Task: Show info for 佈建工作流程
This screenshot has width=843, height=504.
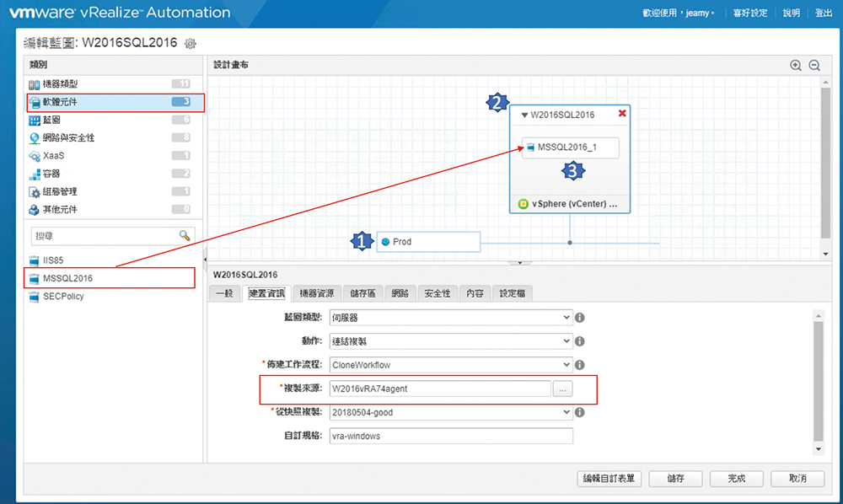Action: pyautogui.click(x=580, y=365)
